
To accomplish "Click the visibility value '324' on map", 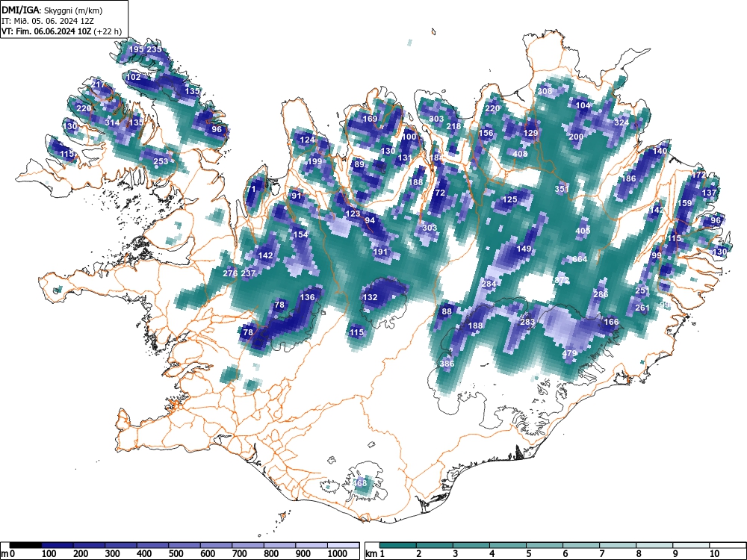I will tap(622, 123).
